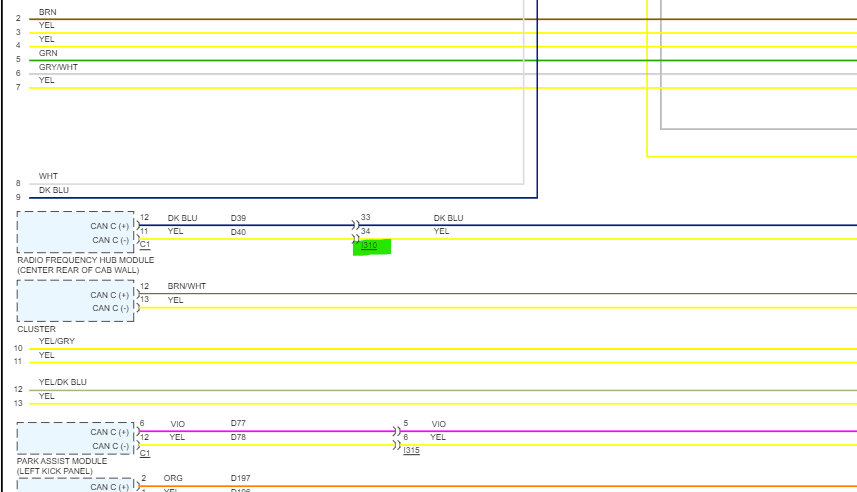The height and width of the screenshot is (492, 857).
Task: Open C1 link under Radio Frequency Hub Module
Action: tap(145, 245)
